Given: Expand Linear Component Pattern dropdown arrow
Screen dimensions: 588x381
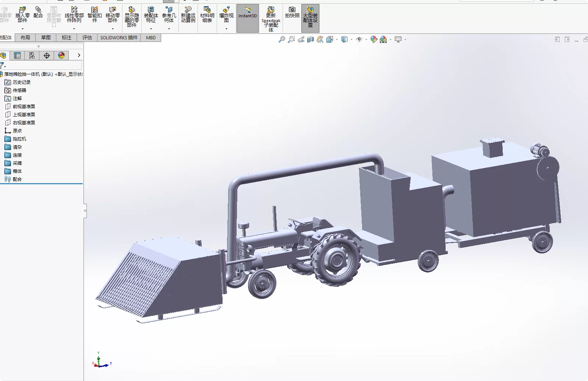Looking at the screenshot, I should (x=74, y=29).
